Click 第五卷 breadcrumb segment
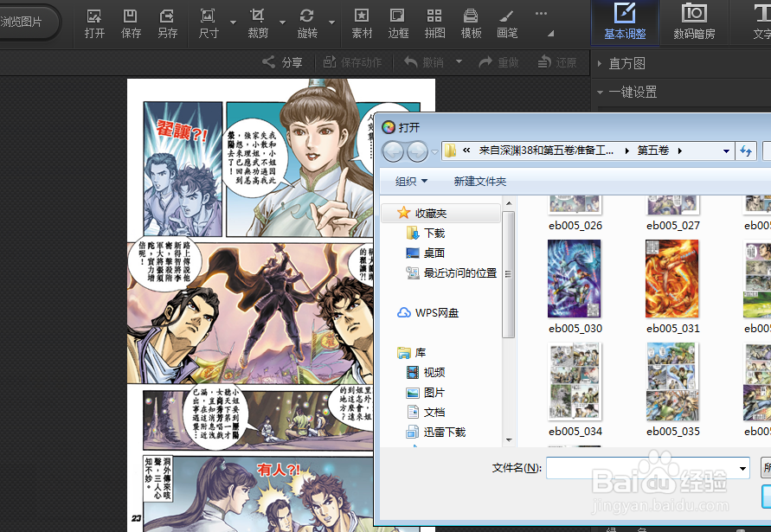The image size is (771, 532). coord(653,151)
